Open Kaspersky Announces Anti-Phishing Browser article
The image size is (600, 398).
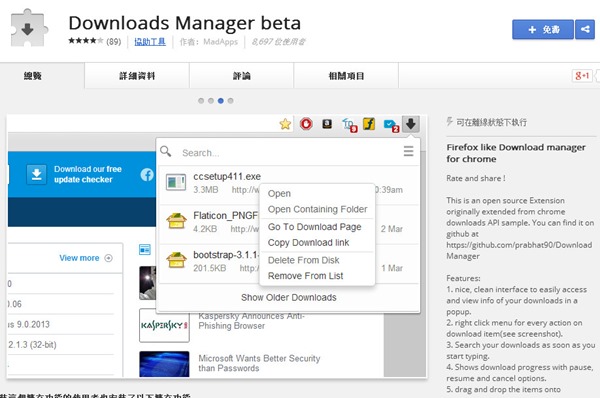click(x=251, y=321)
